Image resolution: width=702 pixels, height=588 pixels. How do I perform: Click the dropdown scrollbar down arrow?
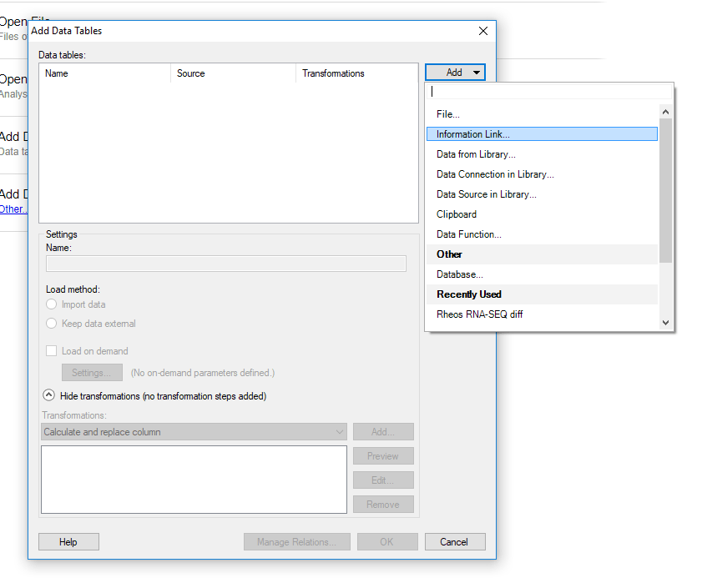pos(665,322)
